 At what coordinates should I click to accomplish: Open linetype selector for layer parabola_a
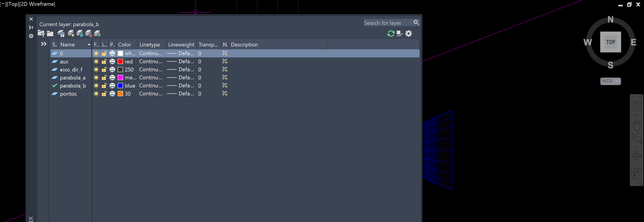coord(151,77)
